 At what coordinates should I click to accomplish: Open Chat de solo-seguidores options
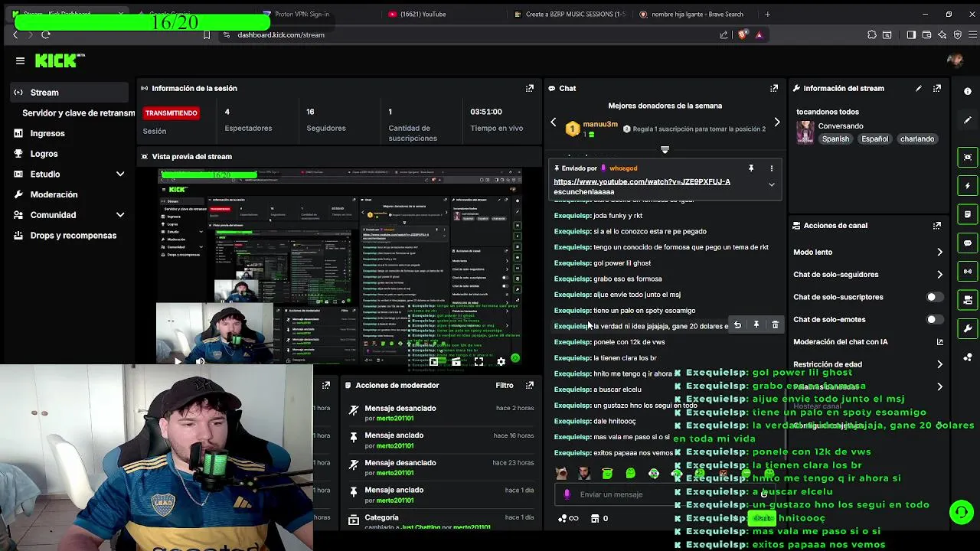(867, 275)
